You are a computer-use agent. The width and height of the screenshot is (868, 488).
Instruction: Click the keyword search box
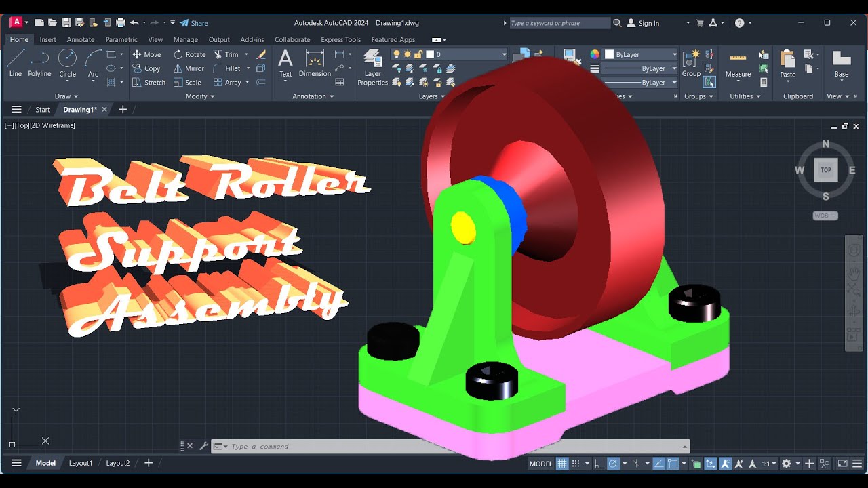point(559,23)
